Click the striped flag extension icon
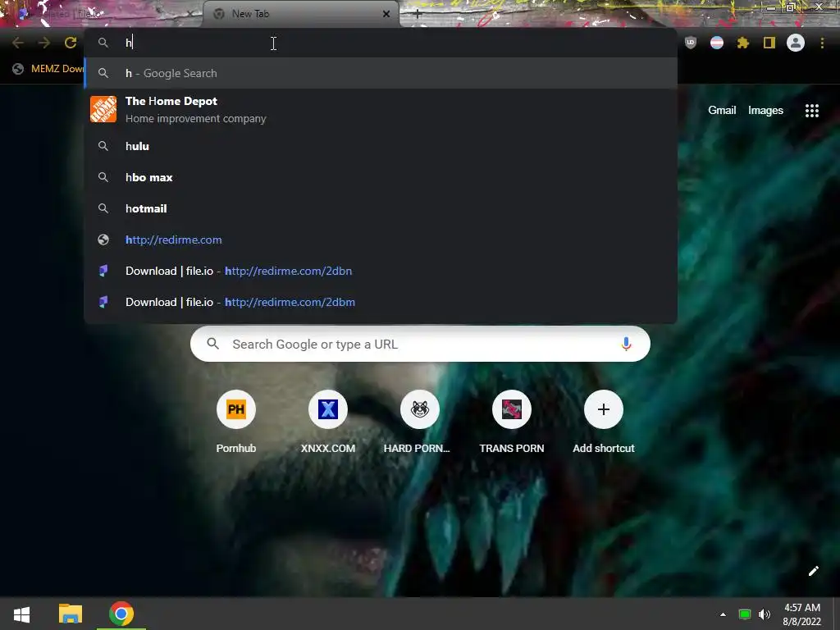The width and height of the screenshot is (840, 630). tap(717, 43)
